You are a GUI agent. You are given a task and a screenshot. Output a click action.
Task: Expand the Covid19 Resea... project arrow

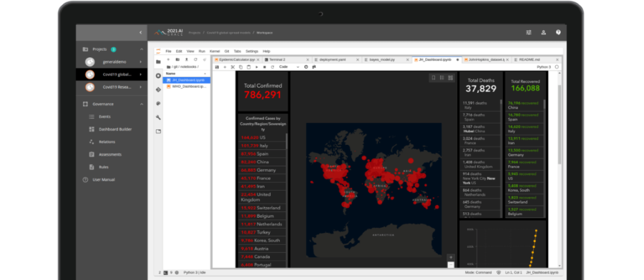tap(140, 87)
